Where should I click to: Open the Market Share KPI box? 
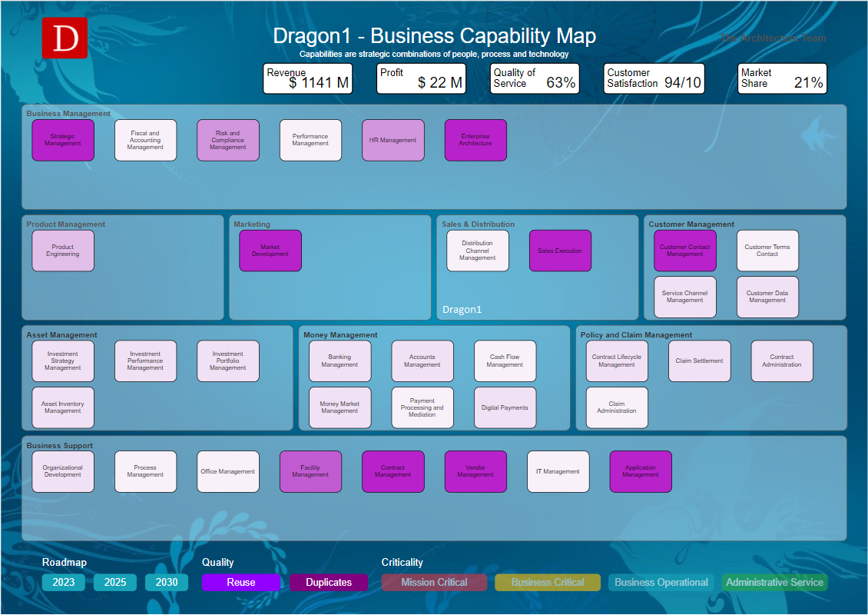[782, 78]
